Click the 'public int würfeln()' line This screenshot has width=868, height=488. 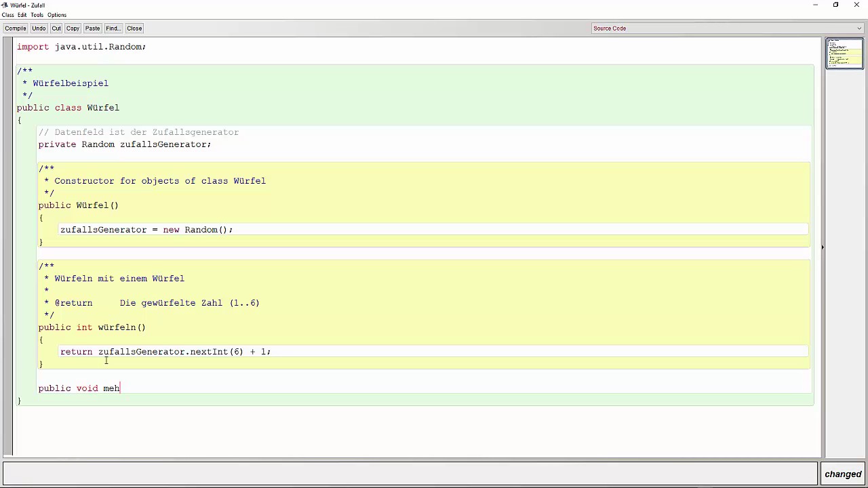(x=92, y=327)
